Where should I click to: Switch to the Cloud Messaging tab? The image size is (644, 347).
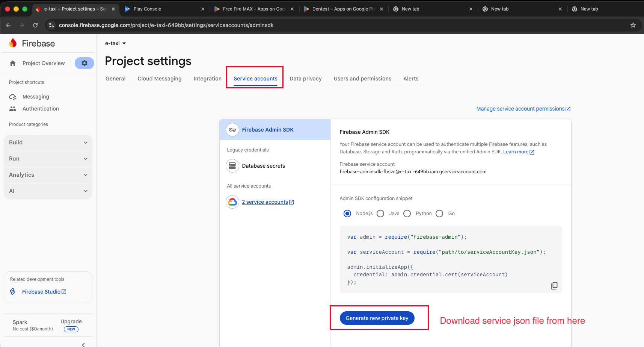pos(160,79)
